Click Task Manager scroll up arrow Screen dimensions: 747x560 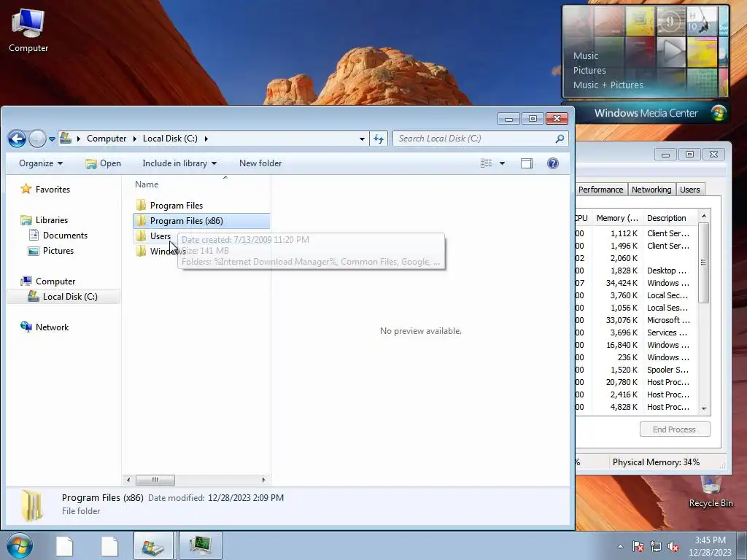[x=704, y=216]
